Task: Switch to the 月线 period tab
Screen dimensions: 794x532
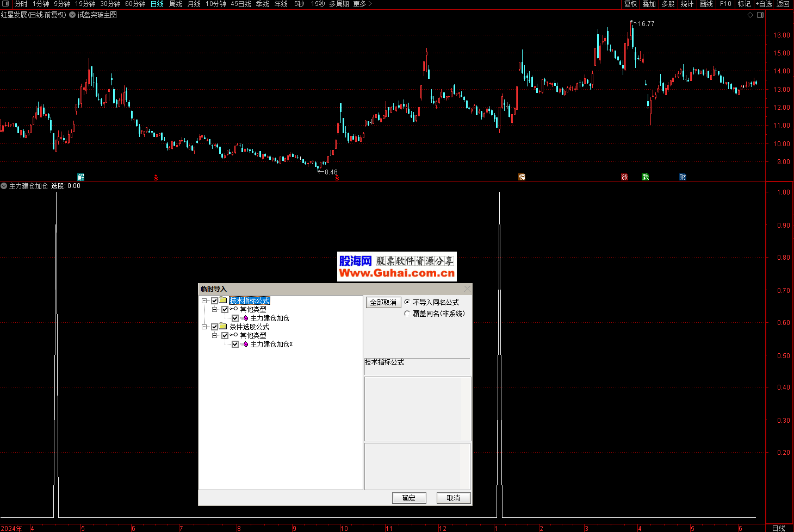Action: pyautogui.click(x=194, y=4)
